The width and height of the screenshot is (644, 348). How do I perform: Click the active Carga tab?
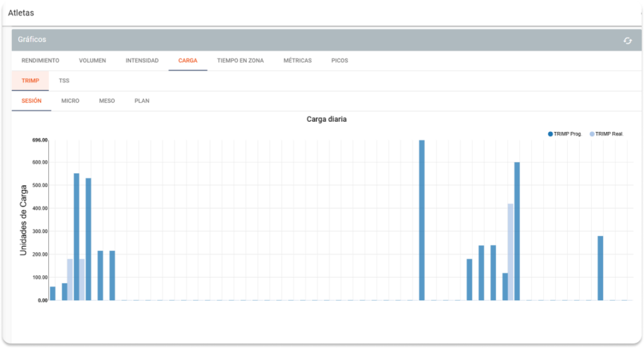[x=188, y=61]
